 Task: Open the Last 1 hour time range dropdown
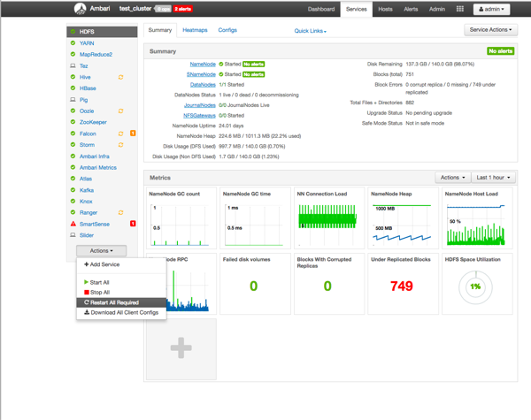(x=493, y=178)
